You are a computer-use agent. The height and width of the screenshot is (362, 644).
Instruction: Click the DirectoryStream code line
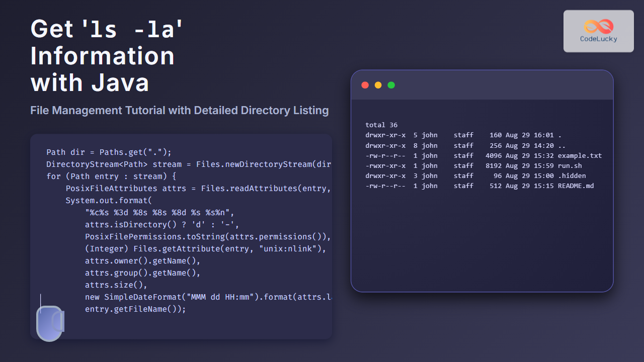(x=189, y=164)
